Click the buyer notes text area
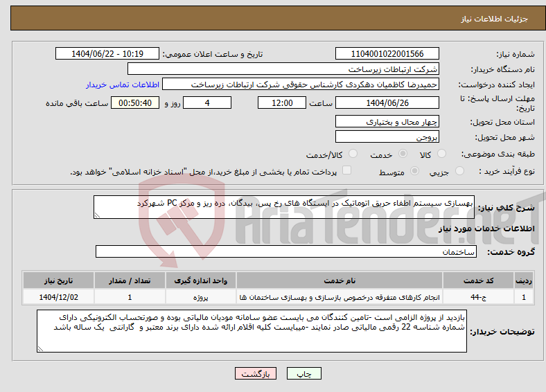This screenshot has width=546, height=392. pos(252,331)
